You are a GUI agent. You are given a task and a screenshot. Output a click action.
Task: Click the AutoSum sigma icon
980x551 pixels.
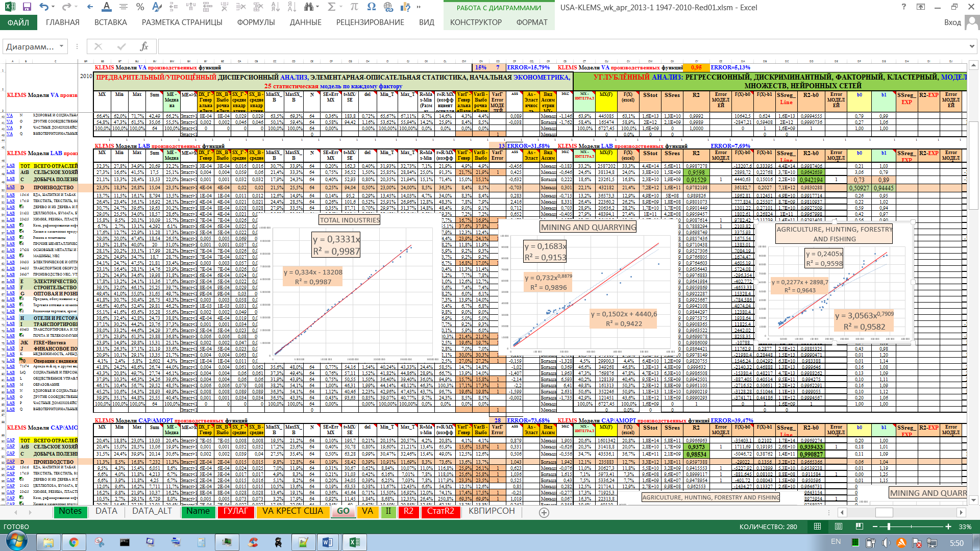tap(331, 7)
